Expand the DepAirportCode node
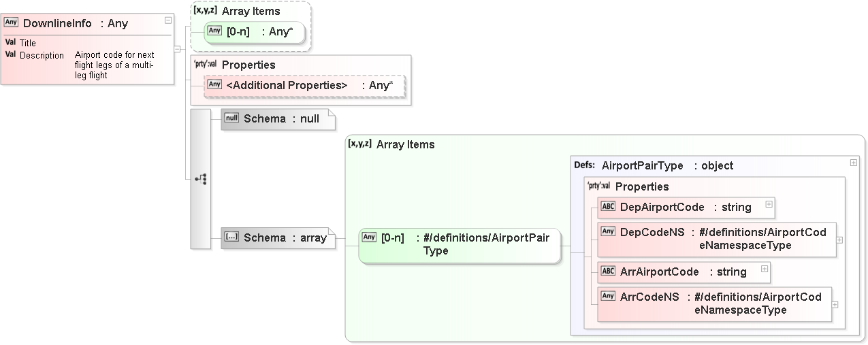Image resolution: width=868 pixels, height=345 pixels. coord(769,203)
